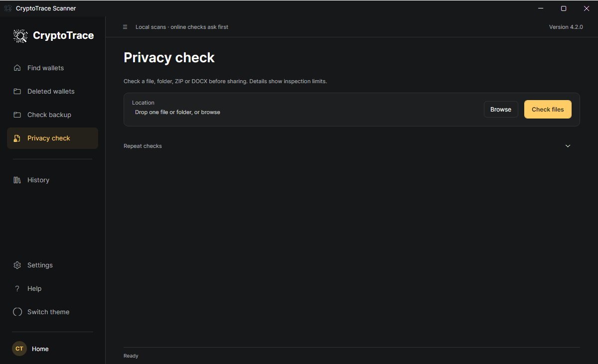Close the CryptoTrace Scanner window
This screenshot has height=364, width=598.
coord(587,8)
